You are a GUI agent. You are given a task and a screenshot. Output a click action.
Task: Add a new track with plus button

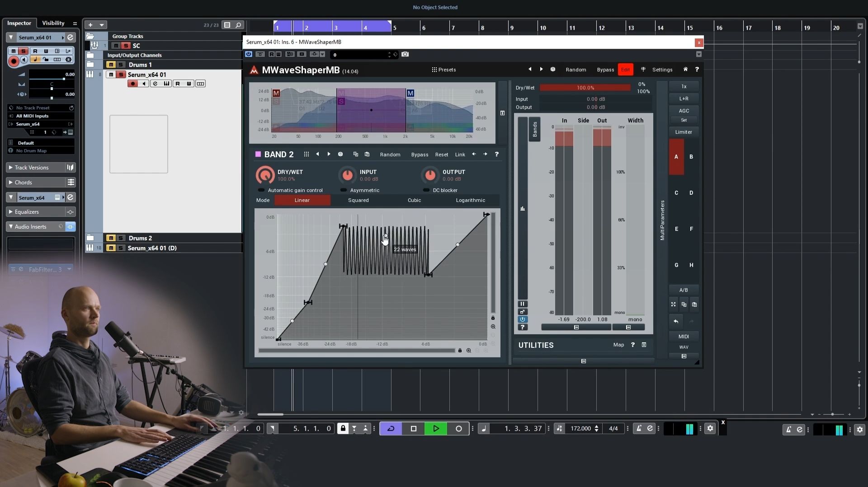[90, 25]
